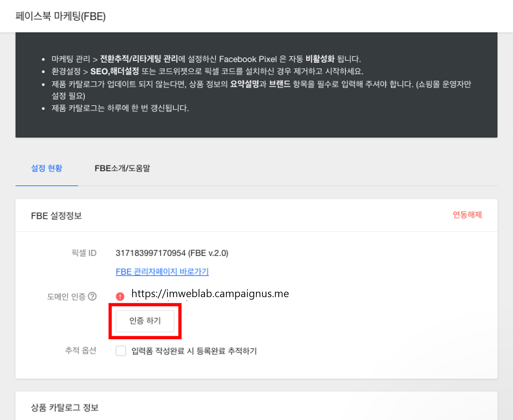This screenshot has height=420, width=513.
Task: Click the 도메인 인증 field label
Action: 66,297
